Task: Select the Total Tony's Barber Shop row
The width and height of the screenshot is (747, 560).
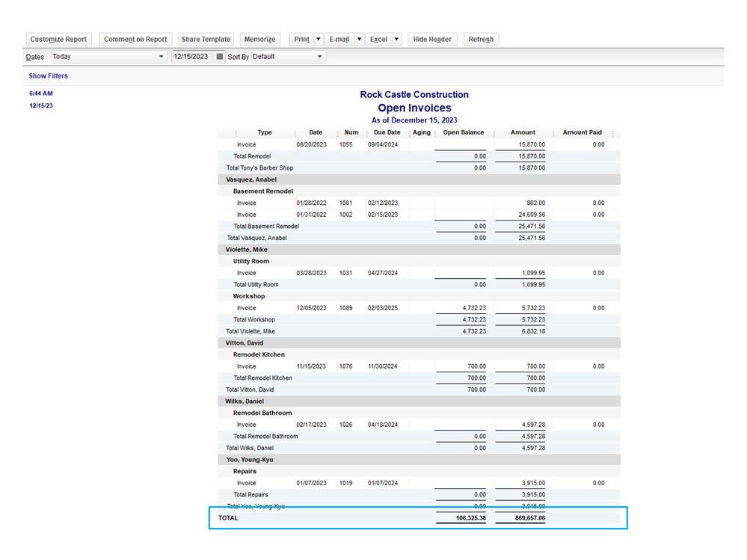Action: (x=419, y=168)
